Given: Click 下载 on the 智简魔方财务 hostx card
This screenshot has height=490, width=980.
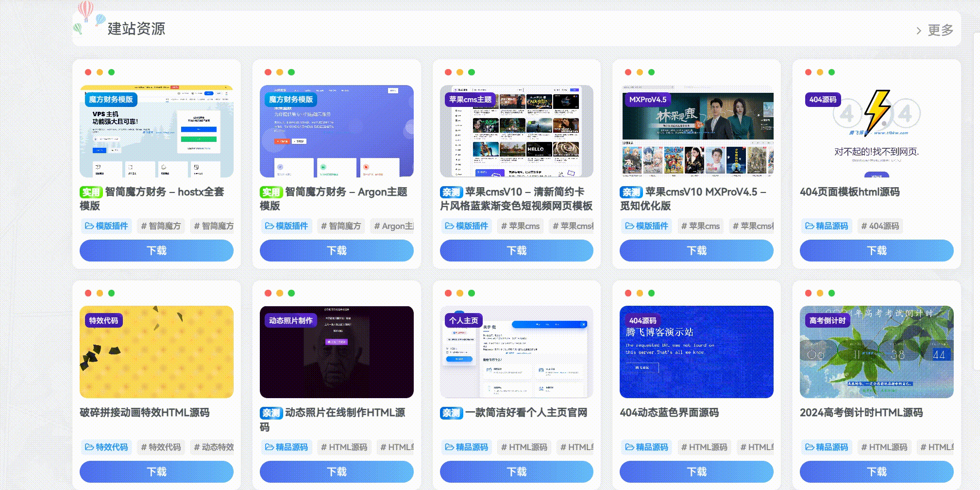Looking at the screenshot, I should click(156, 251).
